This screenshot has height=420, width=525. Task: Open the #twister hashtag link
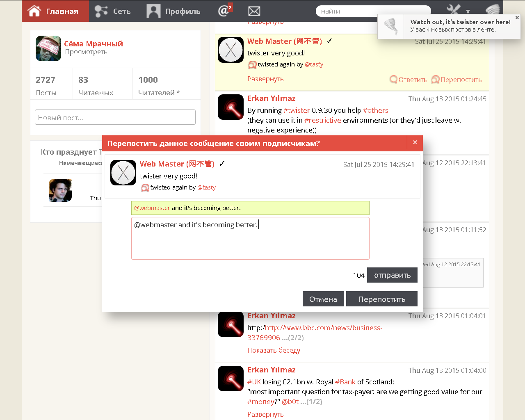point(297,110)
